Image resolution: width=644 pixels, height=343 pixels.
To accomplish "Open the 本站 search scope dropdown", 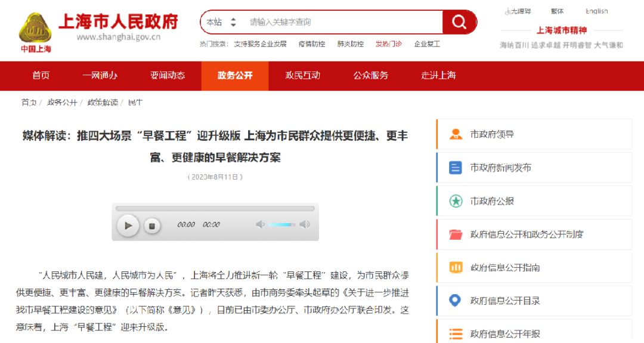I will coord(221,22).
